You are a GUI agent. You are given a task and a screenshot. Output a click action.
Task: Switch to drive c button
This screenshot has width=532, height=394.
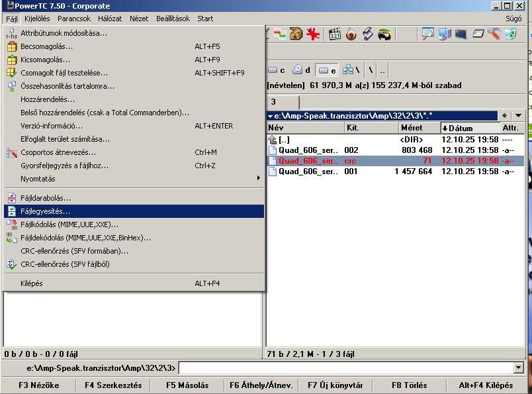[x=277, y=70]
